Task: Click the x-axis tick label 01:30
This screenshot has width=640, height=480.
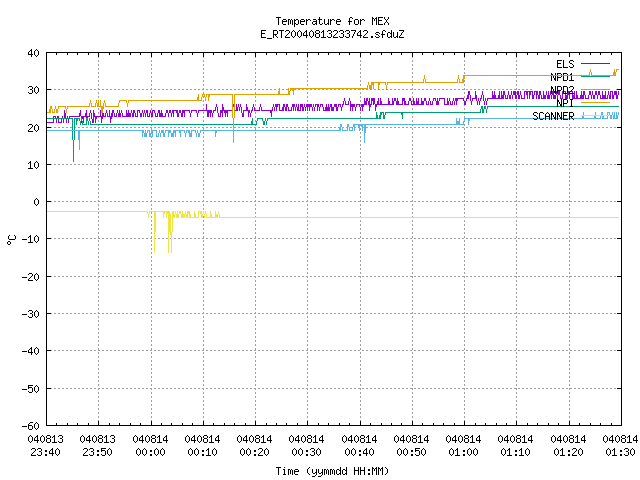Action: pyautogui.click(x=620, y=452)
